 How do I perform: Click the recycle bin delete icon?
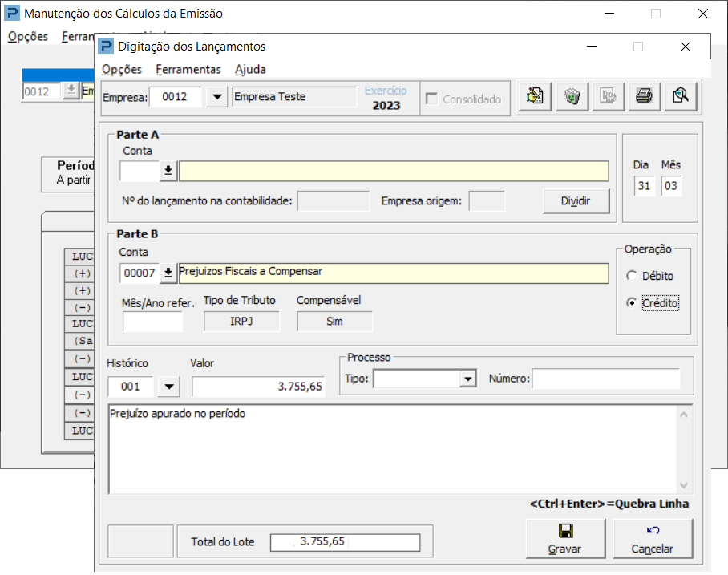pos(572,96)
